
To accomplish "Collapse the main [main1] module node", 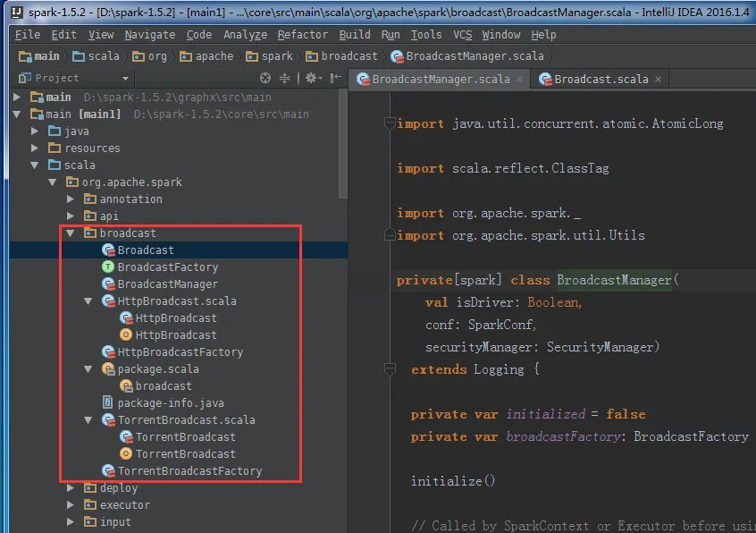I will pos(17,114).
